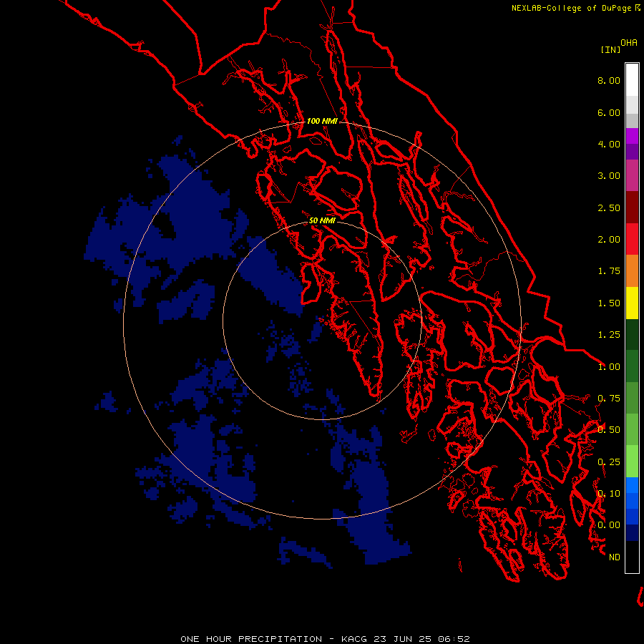This screenshot has width=644, height=644.
Task: Select the 3.00 legend value
Action: tap(609, 176)
